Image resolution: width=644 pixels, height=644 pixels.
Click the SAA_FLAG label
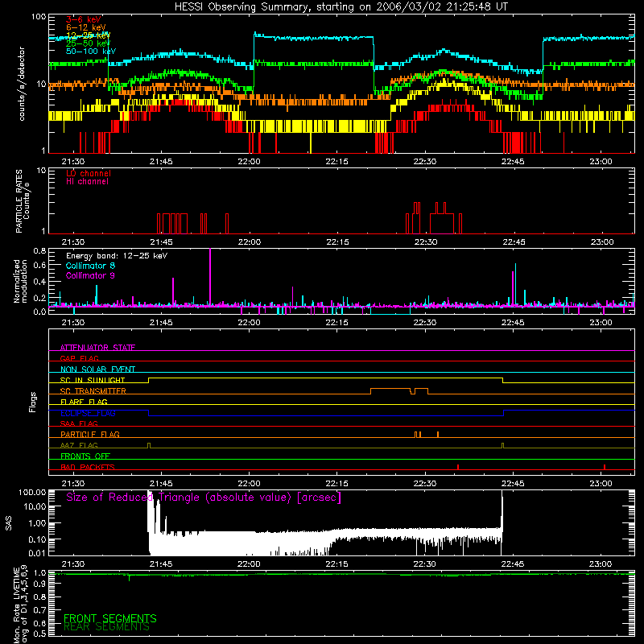pyautogui.click(x=79, y=423)
